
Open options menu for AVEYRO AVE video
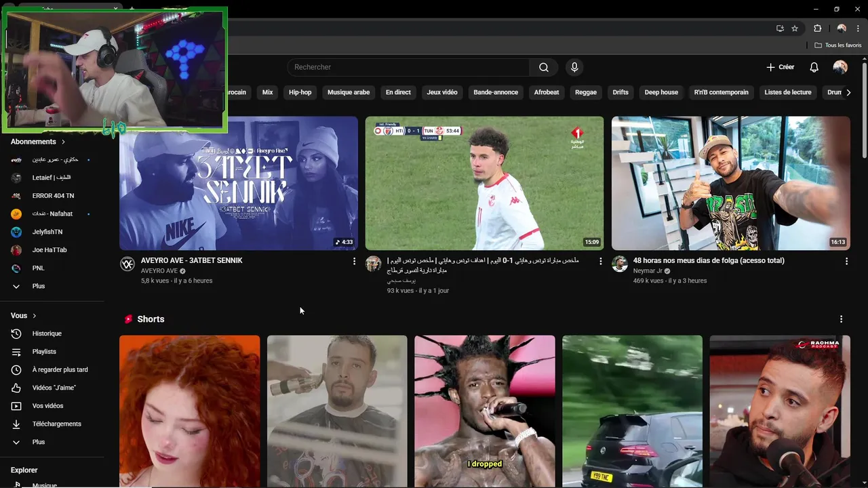(x=354, y=261)
